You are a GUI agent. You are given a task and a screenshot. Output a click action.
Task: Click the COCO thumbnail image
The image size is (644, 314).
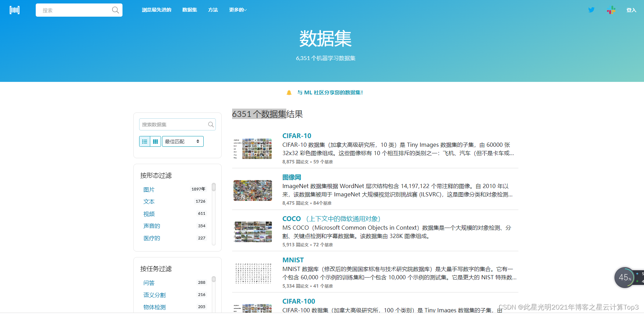(x=253, y=232)
